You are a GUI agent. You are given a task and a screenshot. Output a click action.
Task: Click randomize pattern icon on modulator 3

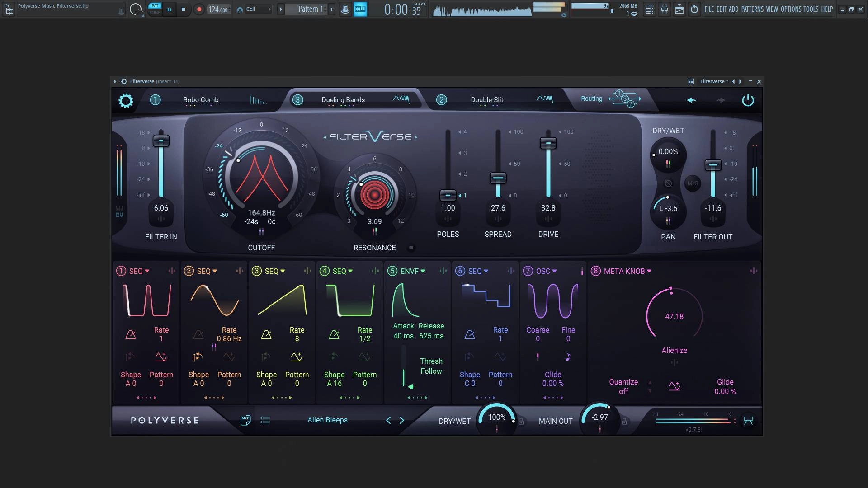point(297,357)
